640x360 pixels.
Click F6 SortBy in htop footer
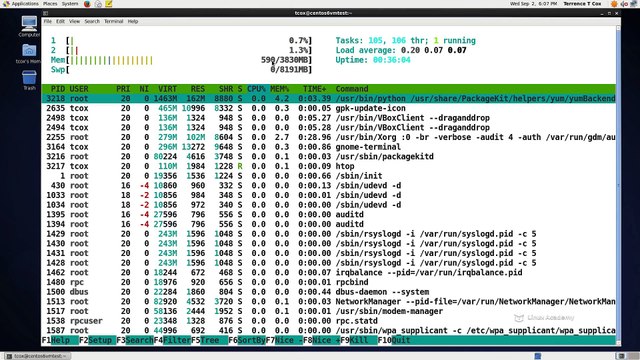(x=247, y=340)
